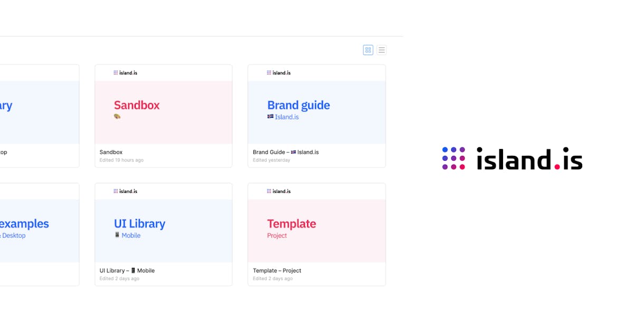Click the palette emoji under Sandbox title
This screenshot has width=644, height=317.
pyautogui.click(x=117, y=116)
